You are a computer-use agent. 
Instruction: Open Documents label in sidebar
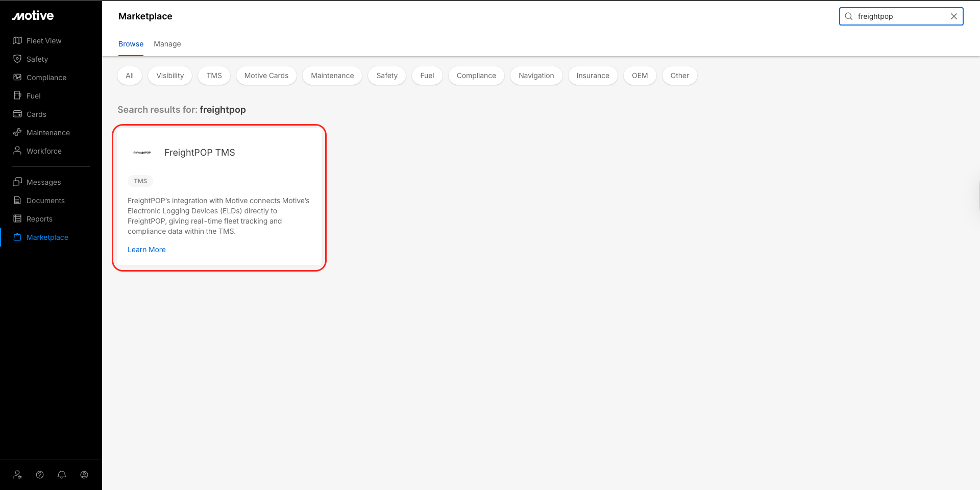tap(45, 201)
